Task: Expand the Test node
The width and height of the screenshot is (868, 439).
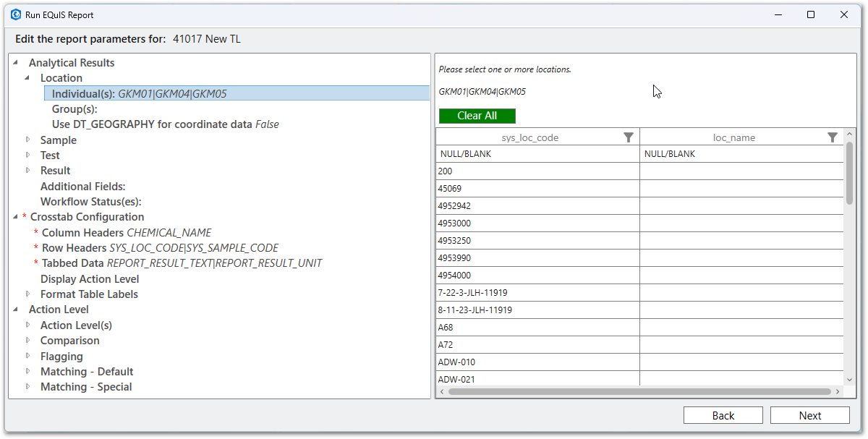Action: click(x=28, y=155)
